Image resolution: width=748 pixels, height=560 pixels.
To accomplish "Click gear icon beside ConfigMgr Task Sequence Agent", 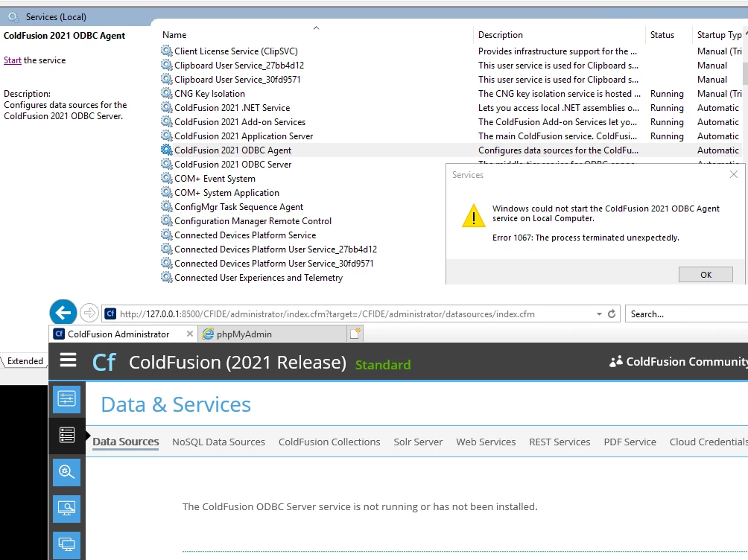I will click(166, 206).
